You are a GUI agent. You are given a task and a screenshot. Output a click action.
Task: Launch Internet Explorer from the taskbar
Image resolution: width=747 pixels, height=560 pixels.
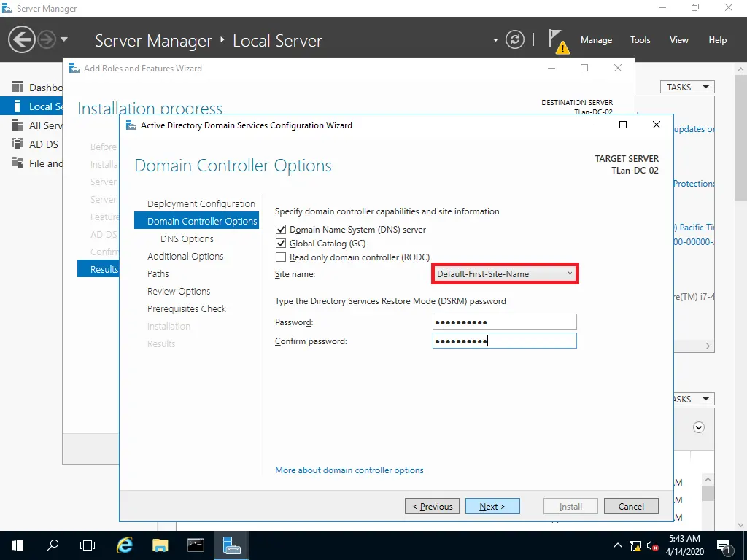tap(124, 545)
